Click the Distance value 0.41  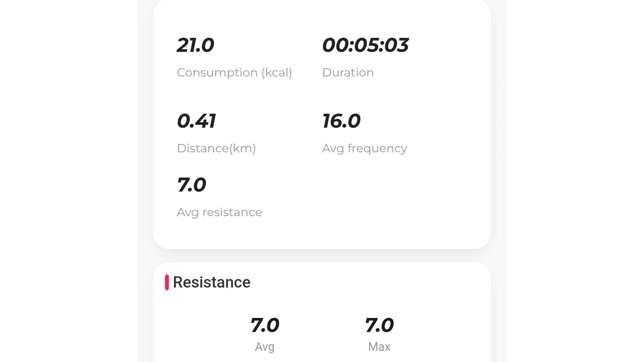coord(197,121)
